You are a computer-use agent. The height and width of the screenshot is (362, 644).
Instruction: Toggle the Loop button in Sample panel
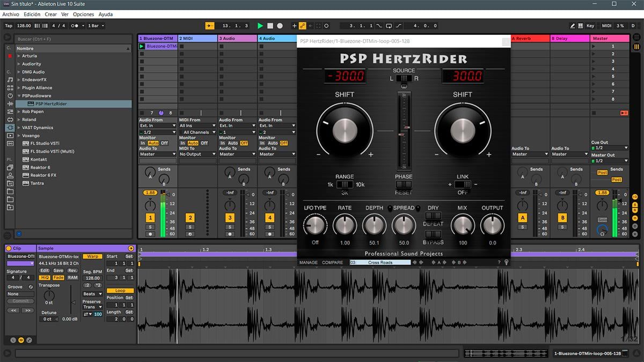120,291
